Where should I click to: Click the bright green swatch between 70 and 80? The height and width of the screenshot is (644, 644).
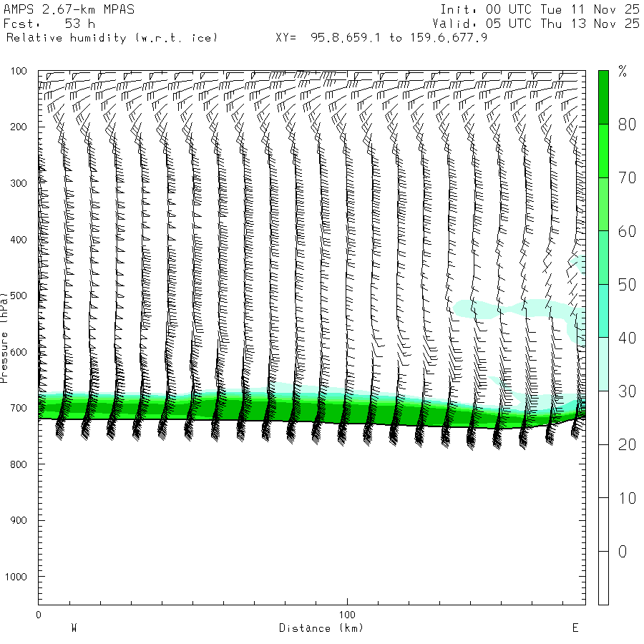(x=603, y=151)
